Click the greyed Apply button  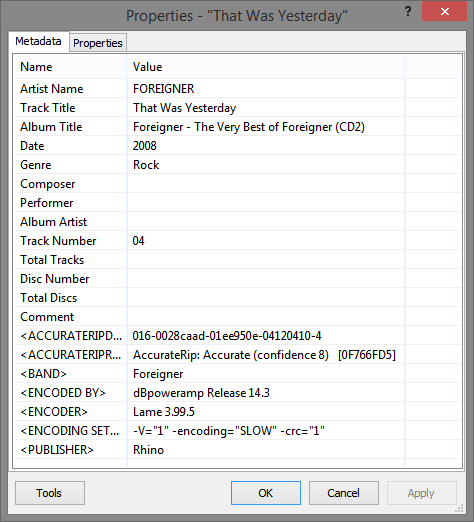pos(421,493)
